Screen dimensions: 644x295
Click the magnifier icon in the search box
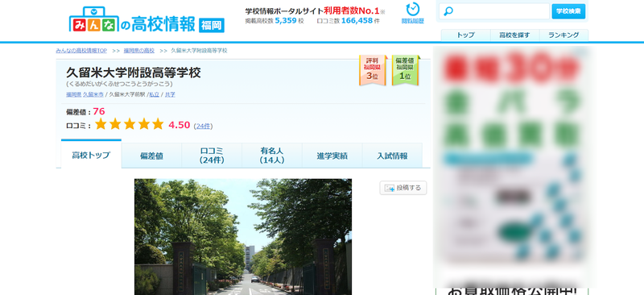[x=448, y=11]
